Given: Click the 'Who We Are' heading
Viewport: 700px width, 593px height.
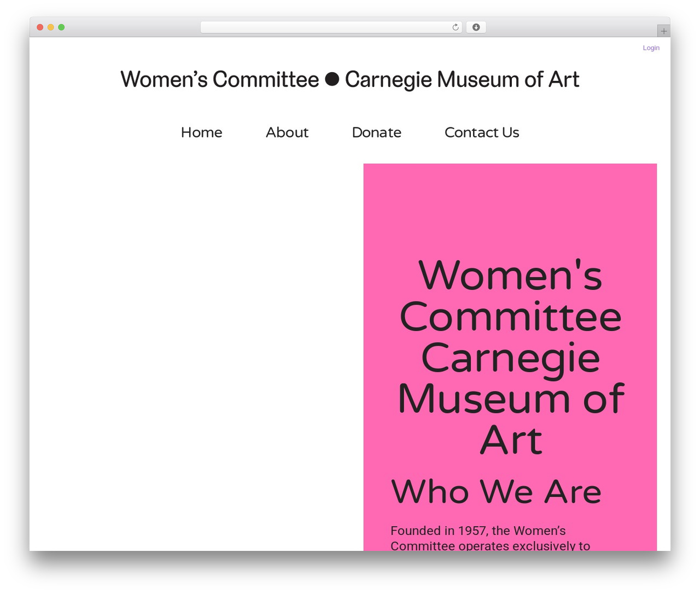Looking at the screenshot, I should pyautogui.click(x=496, y=491).
